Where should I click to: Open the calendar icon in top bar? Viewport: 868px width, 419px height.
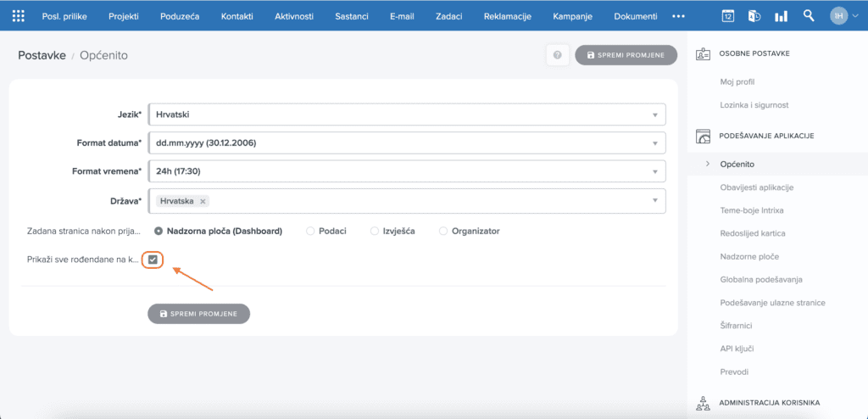[x=727, y=16]
